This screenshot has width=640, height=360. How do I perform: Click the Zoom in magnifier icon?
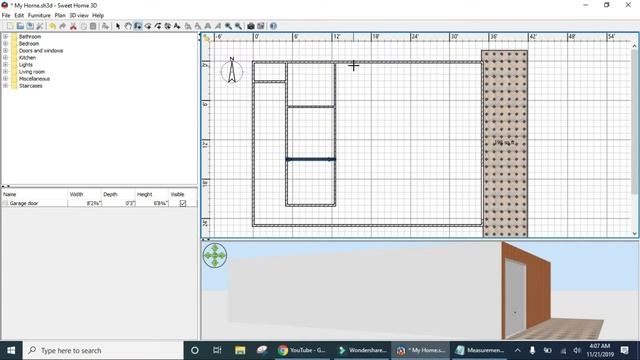tap(228, 26)
